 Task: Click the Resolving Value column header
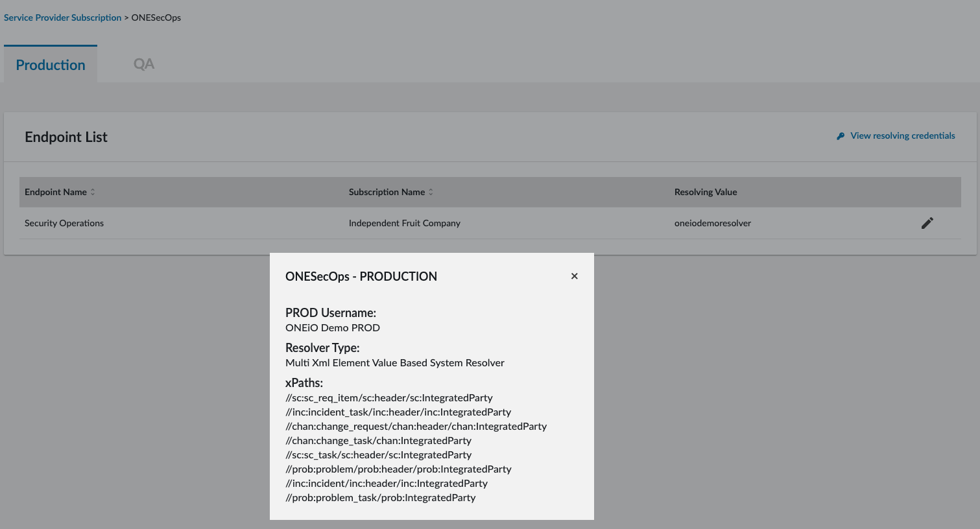(706, 192)
